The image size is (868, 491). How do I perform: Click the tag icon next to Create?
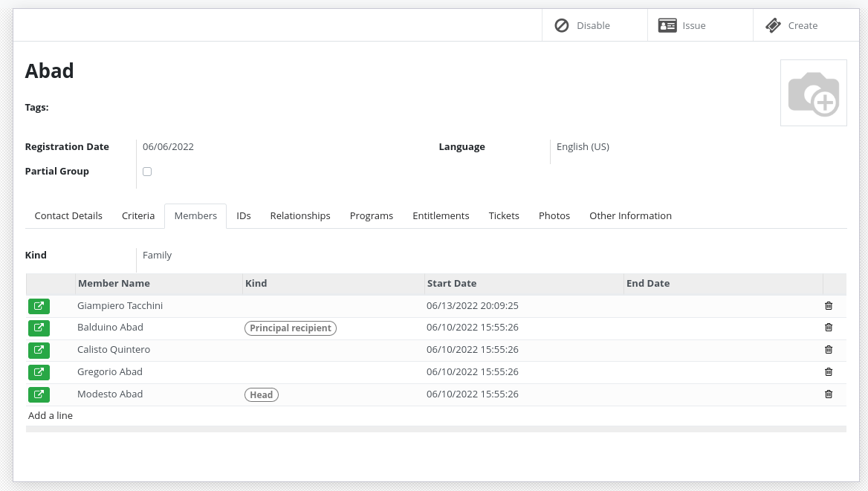click(773, 25)
